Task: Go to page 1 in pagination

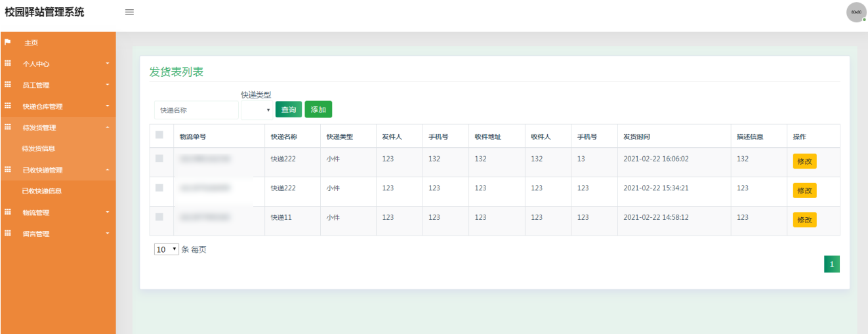Action: [832, 264]
